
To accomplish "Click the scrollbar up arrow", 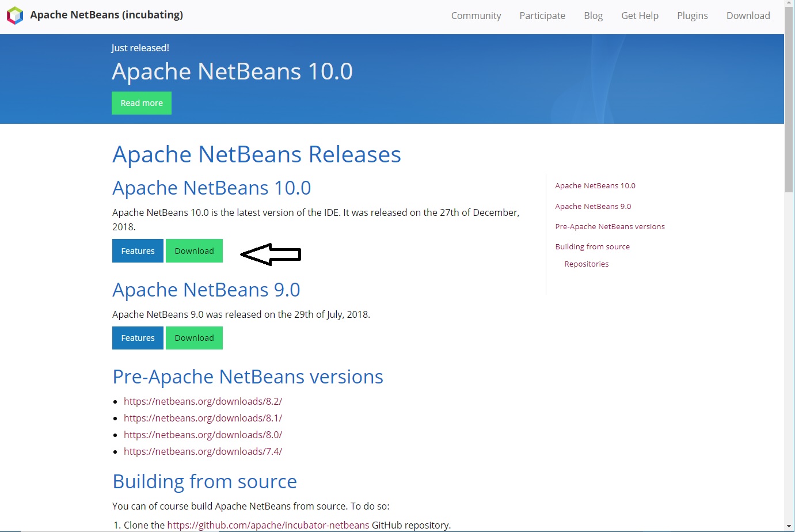I will pos(789,4).
